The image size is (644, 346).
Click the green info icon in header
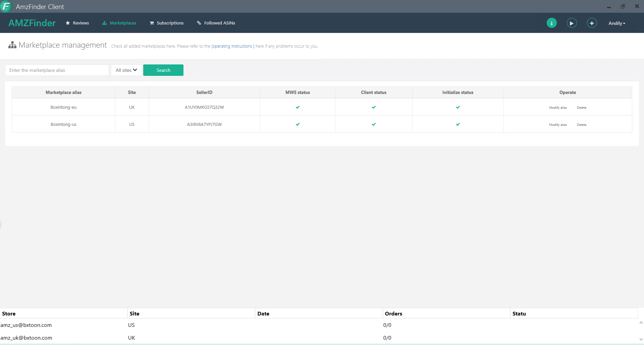click(551, 23)
